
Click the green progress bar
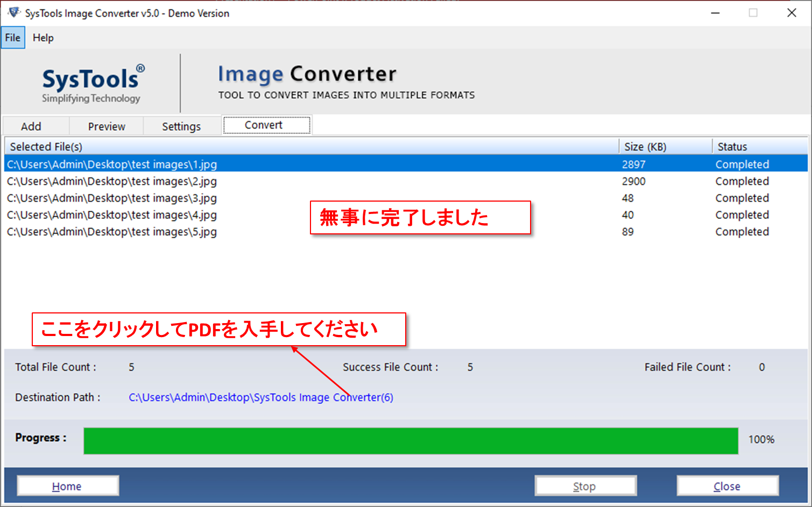[412, 440]
